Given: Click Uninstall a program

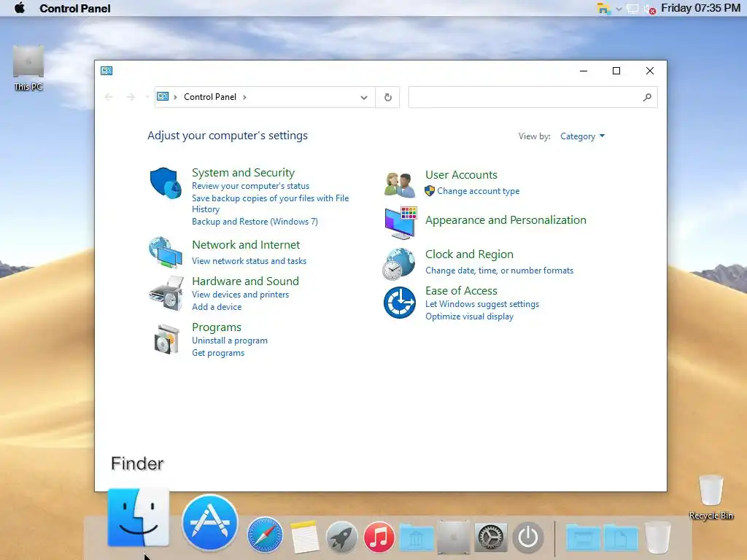Looking at the screenshot, I should coord(230,341).
